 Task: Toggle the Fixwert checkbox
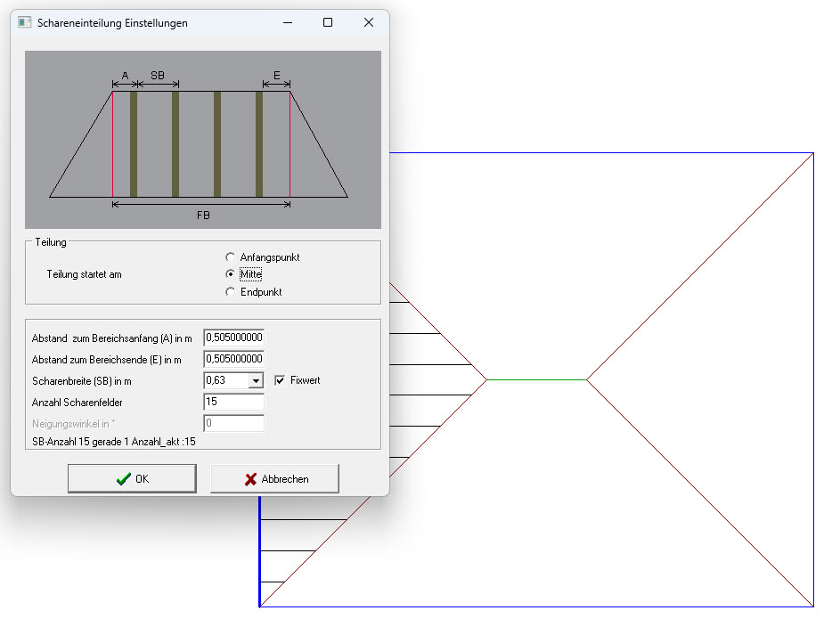[x=280, y=380]
